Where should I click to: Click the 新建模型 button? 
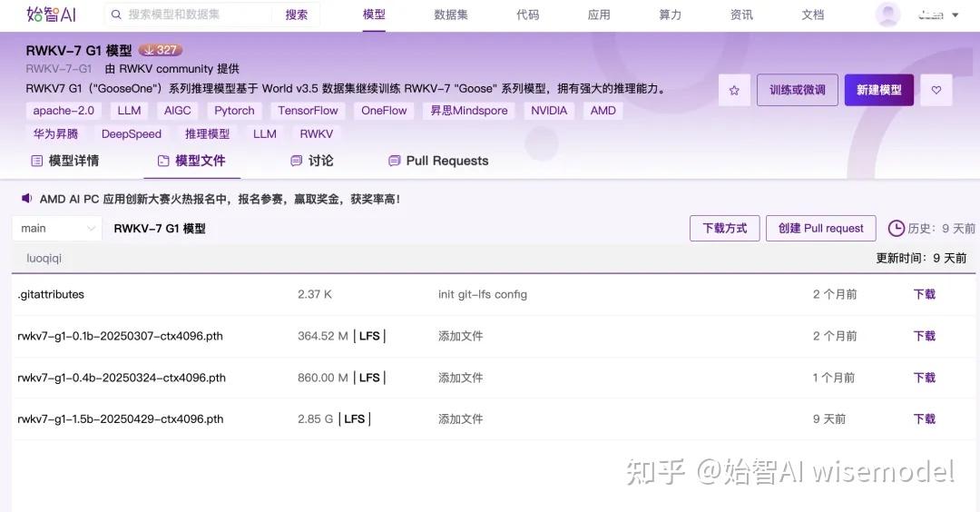(x=878, y=90)
